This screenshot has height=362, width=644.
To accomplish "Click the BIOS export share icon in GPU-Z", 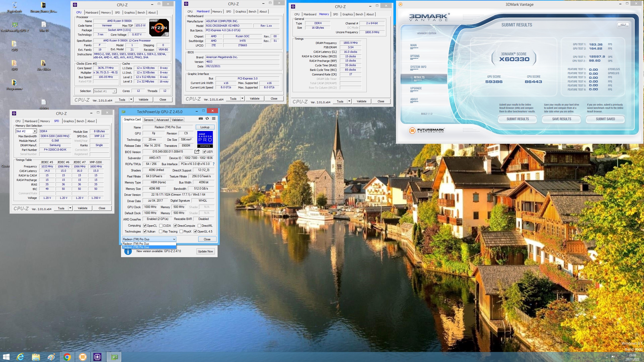I will click(x=197, y=152).
